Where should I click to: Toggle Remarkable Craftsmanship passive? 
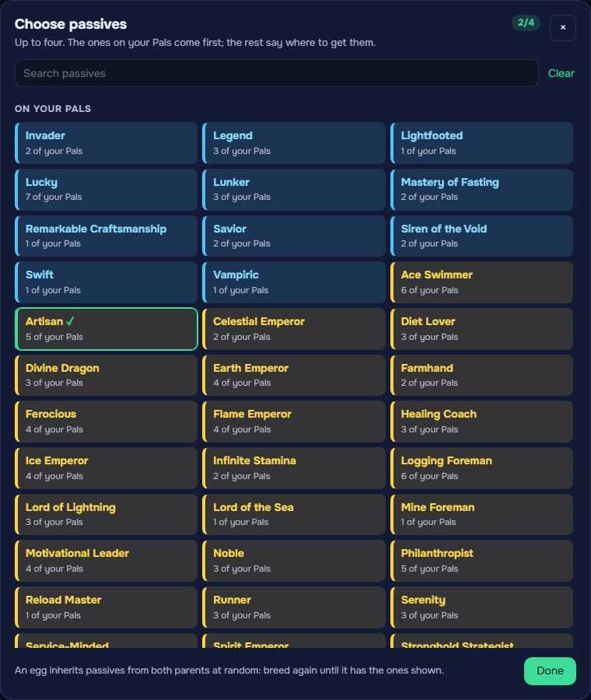107,236
